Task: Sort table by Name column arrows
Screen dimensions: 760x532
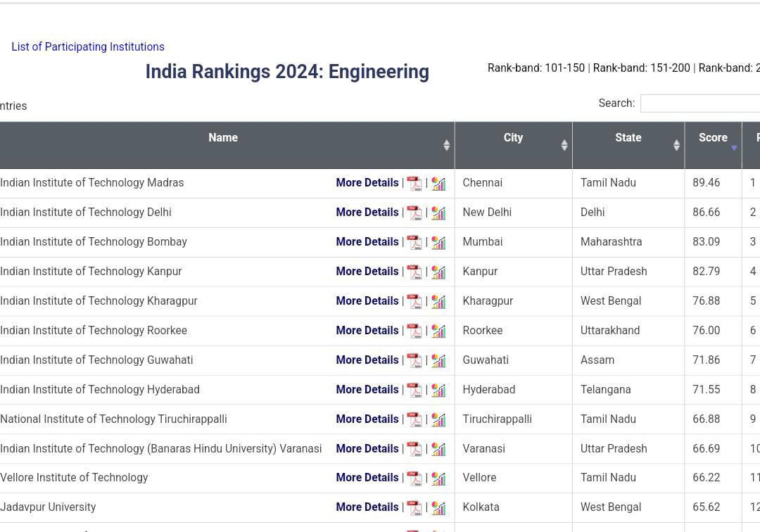Action: (446, 145)
